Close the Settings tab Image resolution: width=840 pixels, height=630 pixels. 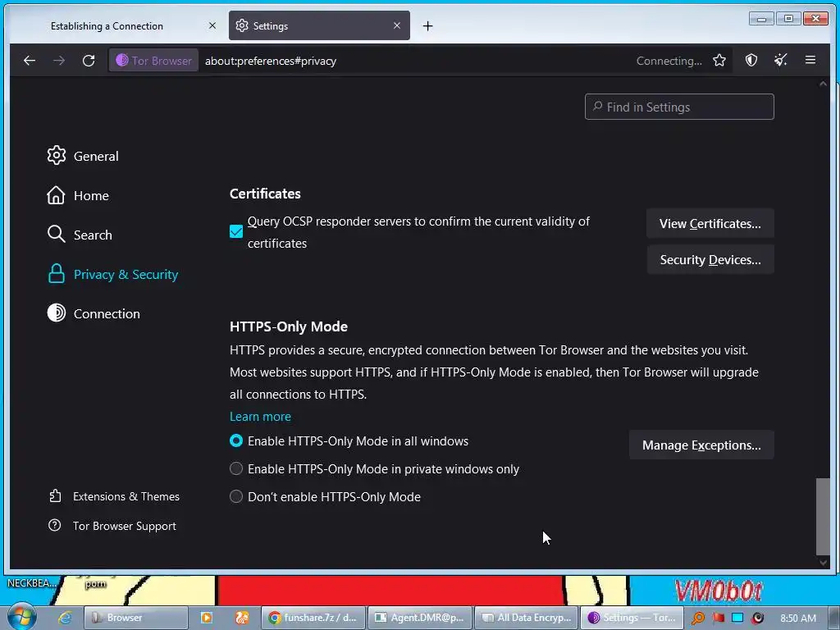(x=397, y=25)
